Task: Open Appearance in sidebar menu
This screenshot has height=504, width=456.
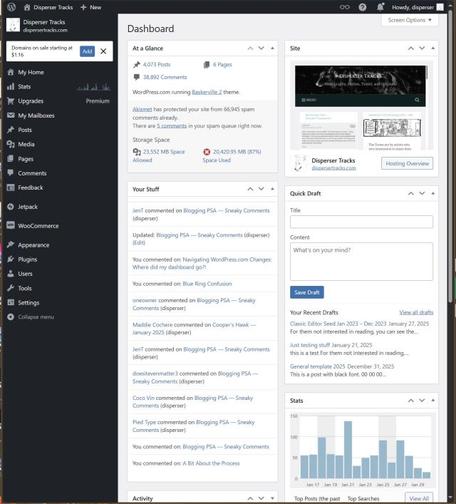Action: tap(33, 245)
